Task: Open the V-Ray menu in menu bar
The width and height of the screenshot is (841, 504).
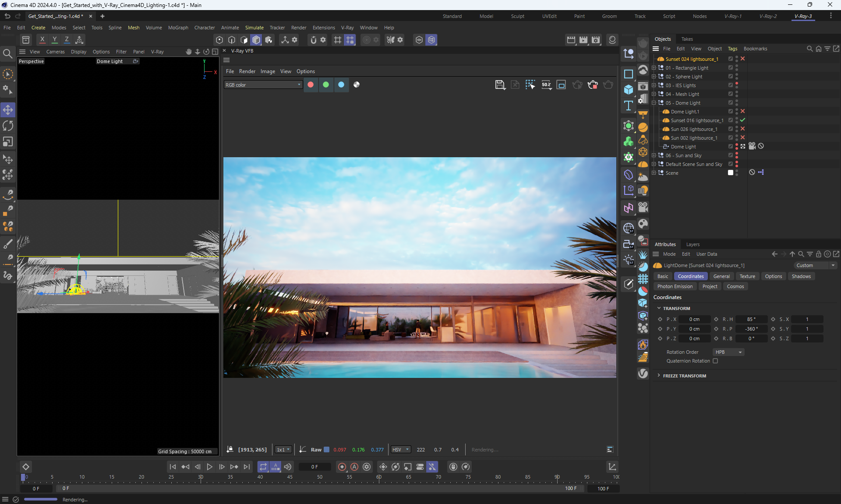Action: pos(347,28)
